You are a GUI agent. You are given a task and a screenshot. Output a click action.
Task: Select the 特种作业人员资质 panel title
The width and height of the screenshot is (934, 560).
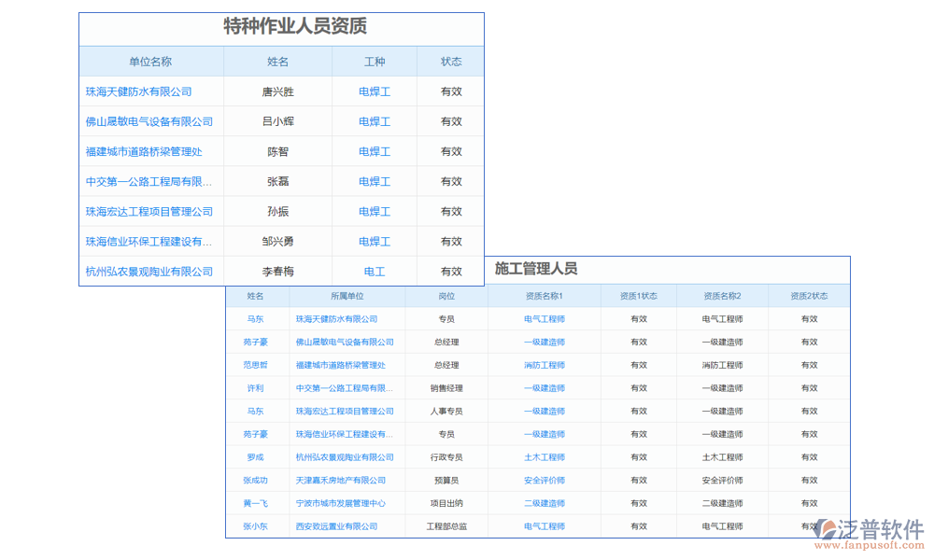coord(295,27)
